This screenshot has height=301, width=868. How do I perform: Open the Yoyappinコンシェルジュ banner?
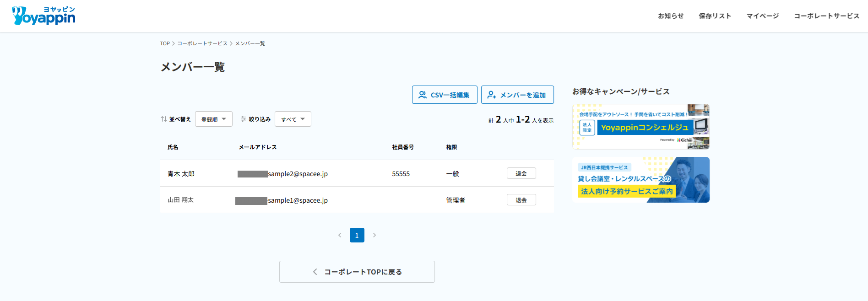coord(640,127)
